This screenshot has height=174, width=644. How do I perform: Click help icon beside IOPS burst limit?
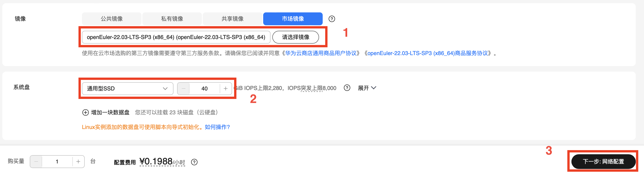[x=347, y=88]
